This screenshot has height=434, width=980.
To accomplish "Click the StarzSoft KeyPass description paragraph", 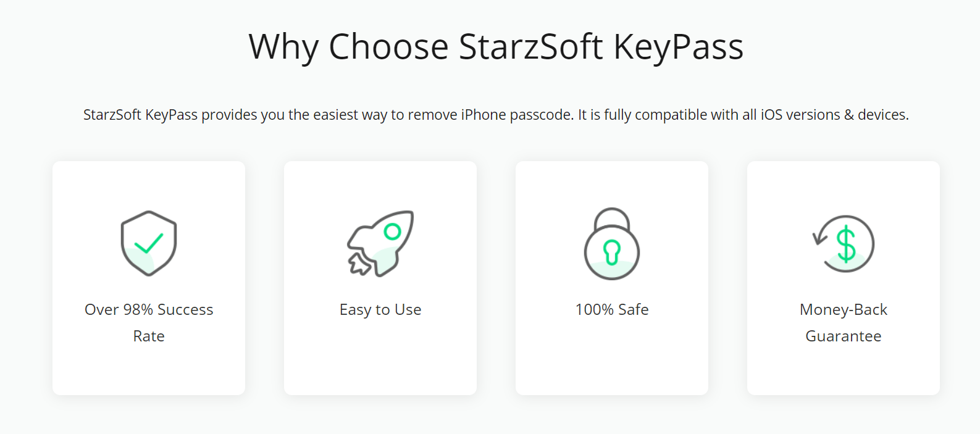I will tap(496, 115).
